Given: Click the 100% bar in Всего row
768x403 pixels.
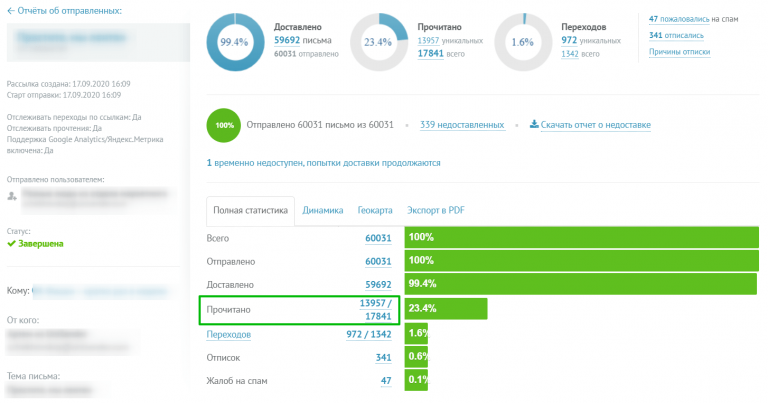Looking at the screenshot, I should (581, 237).
